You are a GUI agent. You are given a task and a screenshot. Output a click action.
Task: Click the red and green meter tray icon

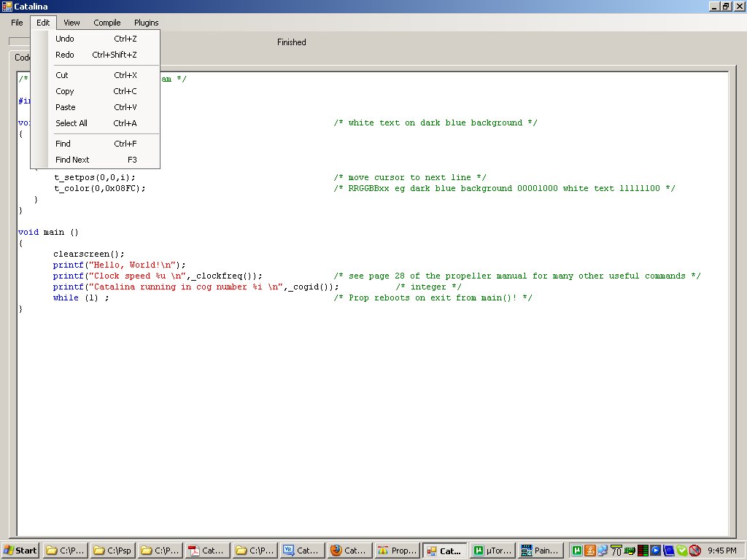[x=643, y=551]
